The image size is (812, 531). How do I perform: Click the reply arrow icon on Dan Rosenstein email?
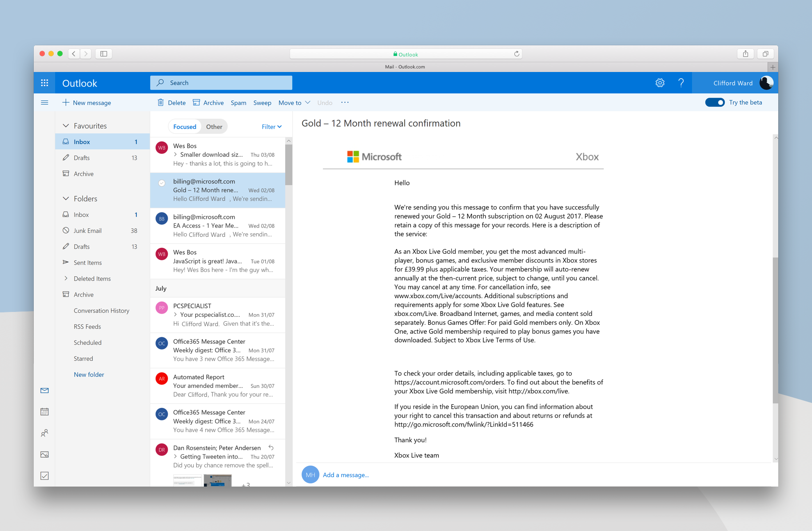tap(271, 447)
